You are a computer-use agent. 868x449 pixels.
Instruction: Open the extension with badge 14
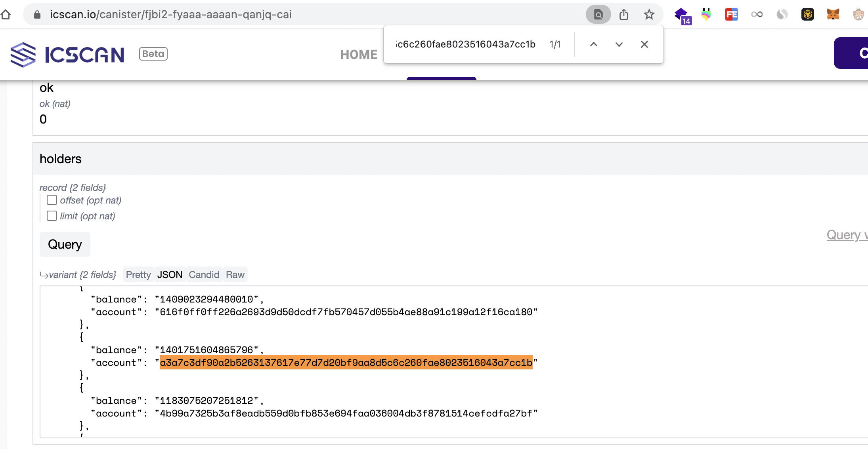click(x=683, y=15)
